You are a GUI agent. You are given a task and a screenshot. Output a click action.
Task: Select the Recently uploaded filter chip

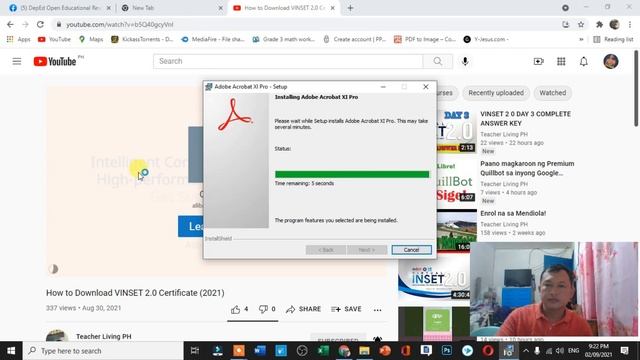pos(496,93)
